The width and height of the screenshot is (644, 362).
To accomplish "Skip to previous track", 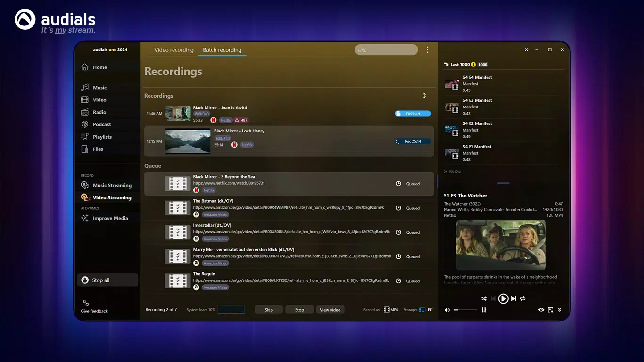I will (x=493, y=298).
